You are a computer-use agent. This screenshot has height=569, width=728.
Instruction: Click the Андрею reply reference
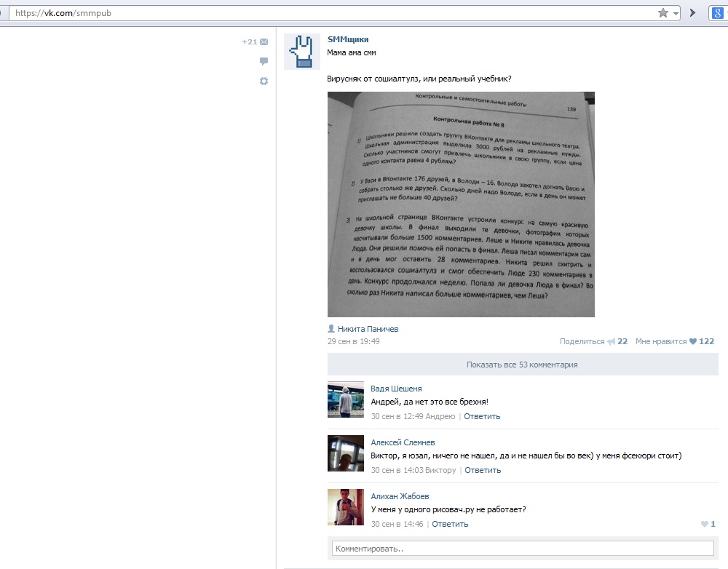click(440, 416)
